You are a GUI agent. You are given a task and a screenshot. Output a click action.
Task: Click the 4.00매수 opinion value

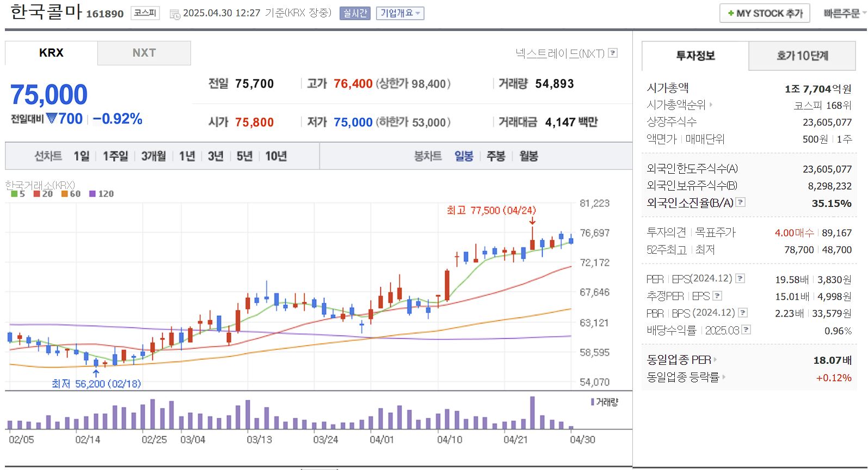(795, 233)
